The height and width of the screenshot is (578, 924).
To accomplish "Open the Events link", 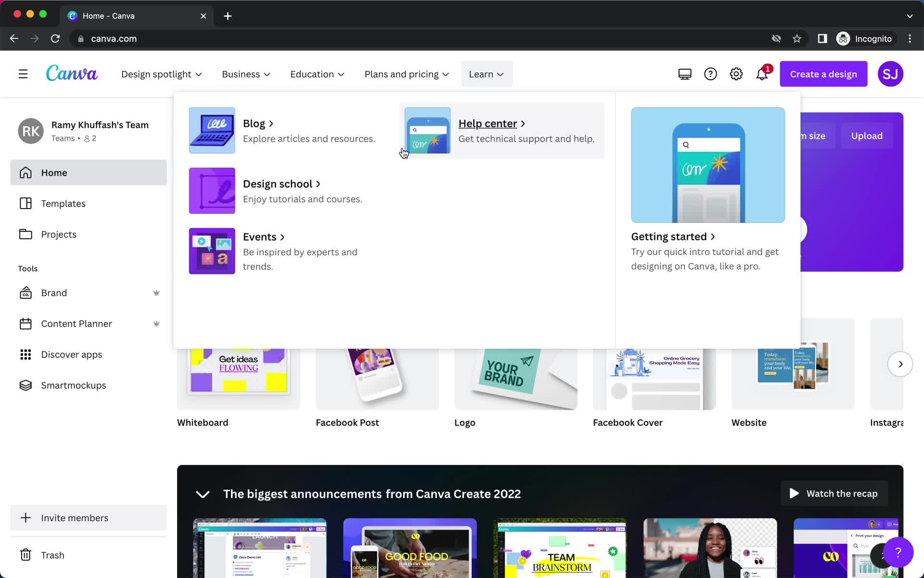I will coord(264,237).
